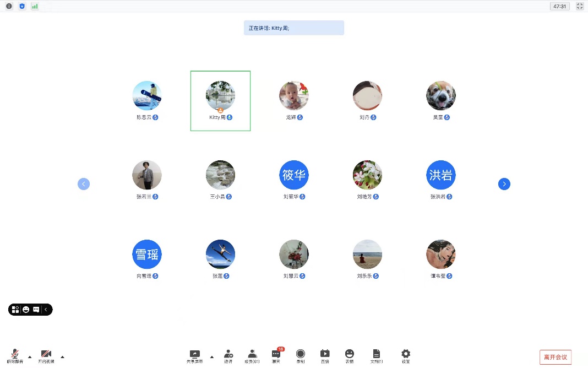Image resolution: width=588 pixels, height=368 pixels.
Task: Leave the meeting (离开会议)
Action: coord(556,357)
